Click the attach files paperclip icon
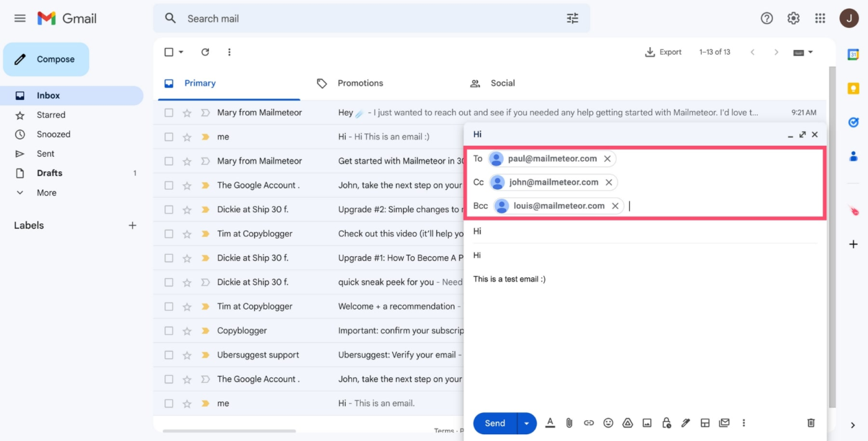 (569, 423)
